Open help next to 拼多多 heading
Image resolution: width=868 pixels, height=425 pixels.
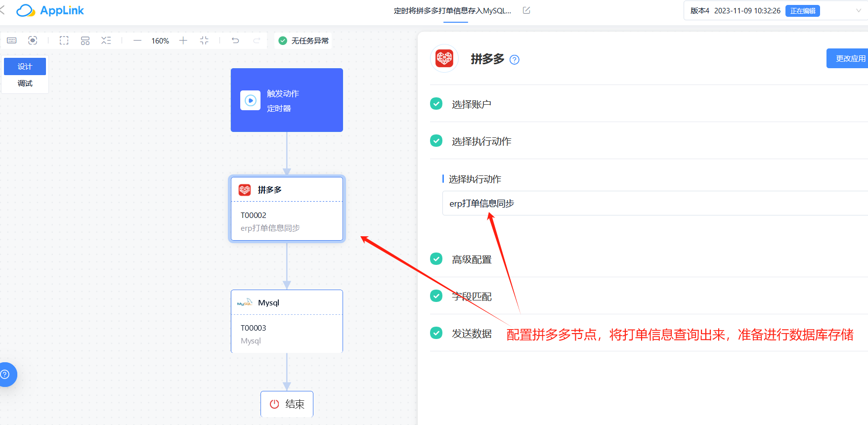tap(515, 60)
